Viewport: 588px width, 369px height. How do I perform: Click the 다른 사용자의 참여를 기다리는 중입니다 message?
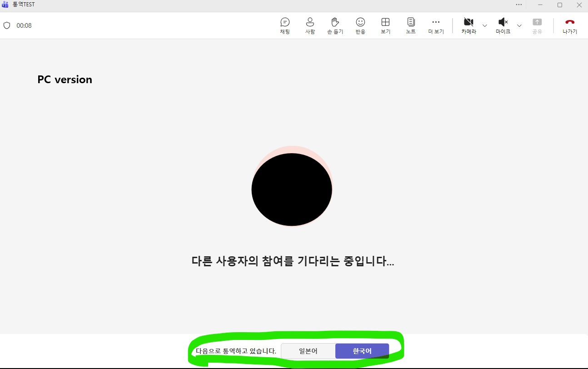click(x=293, y=261)
